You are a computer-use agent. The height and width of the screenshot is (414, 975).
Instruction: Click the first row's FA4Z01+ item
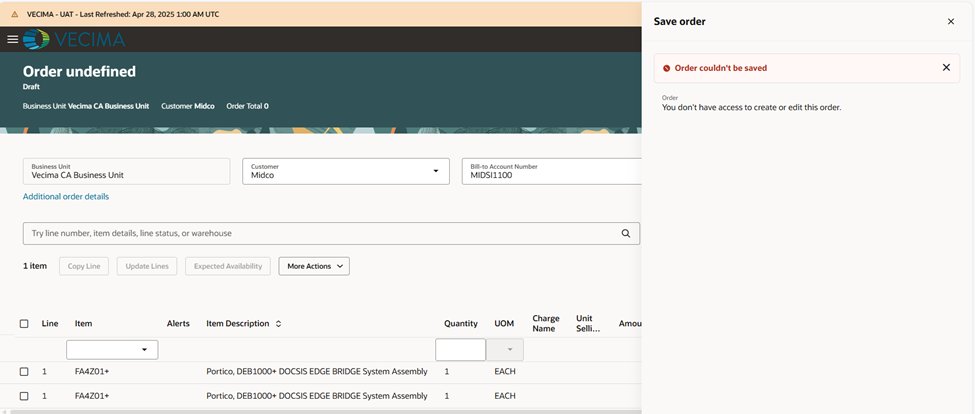tap(91, 372)
